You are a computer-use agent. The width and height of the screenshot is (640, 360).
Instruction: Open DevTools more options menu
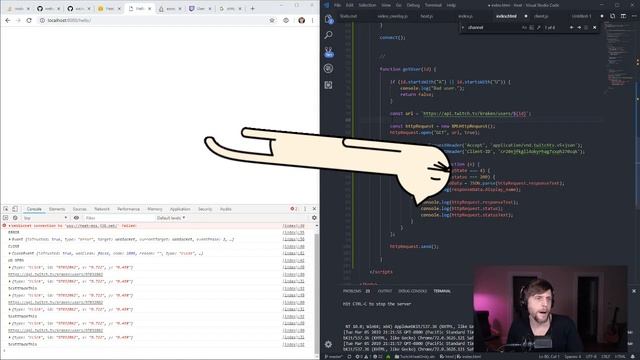[x=305, y=209]
